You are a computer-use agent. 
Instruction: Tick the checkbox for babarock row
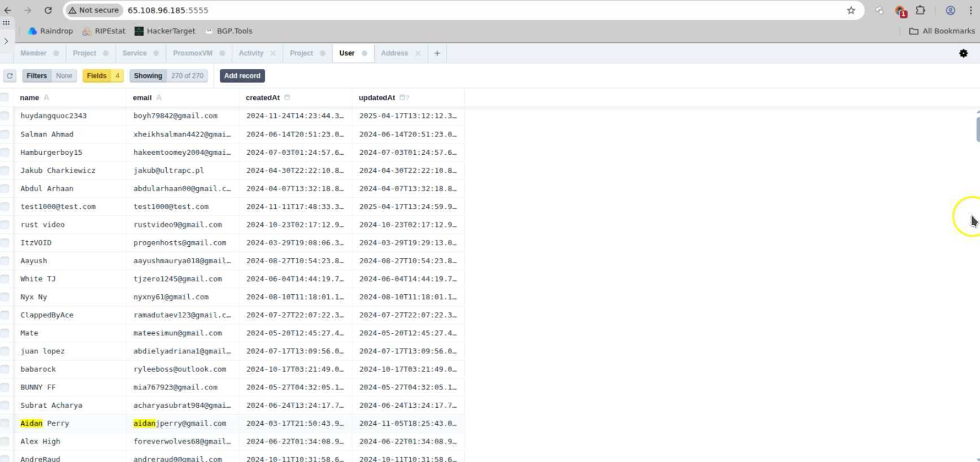pos(5,369)
